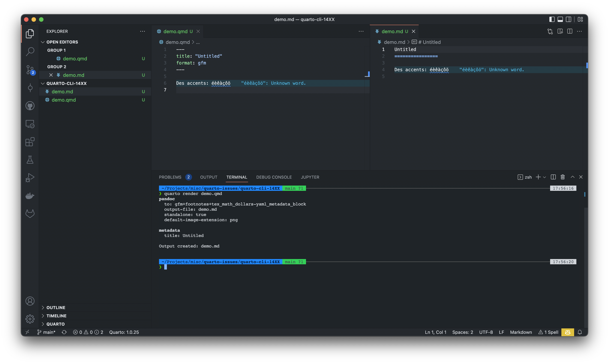
Task: Open the Remote Explorer view
Action: click(x=30, y=124)
